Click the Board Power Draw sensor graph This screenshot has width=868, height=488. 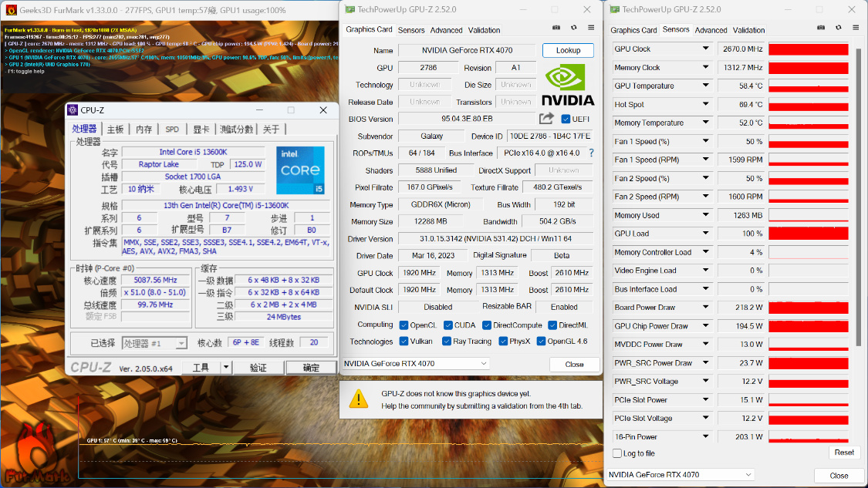(x=809, y=308)
